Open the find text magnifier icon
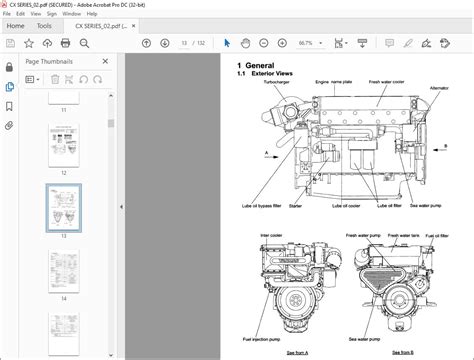The height and width of the screenshot is (360, 474). pyautogui.click(x=84, y=43)
